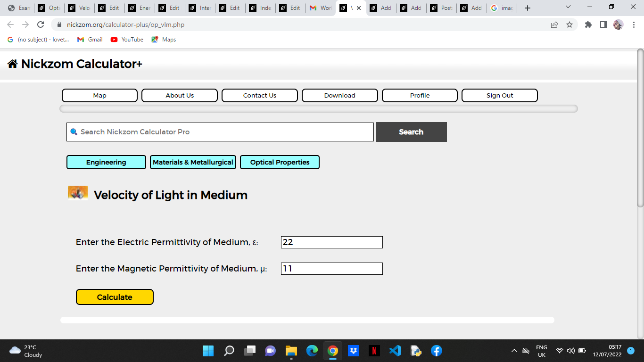Open the weather widget showing 23°C
This screenshot has width=644, height=362.
coord(26,351)
